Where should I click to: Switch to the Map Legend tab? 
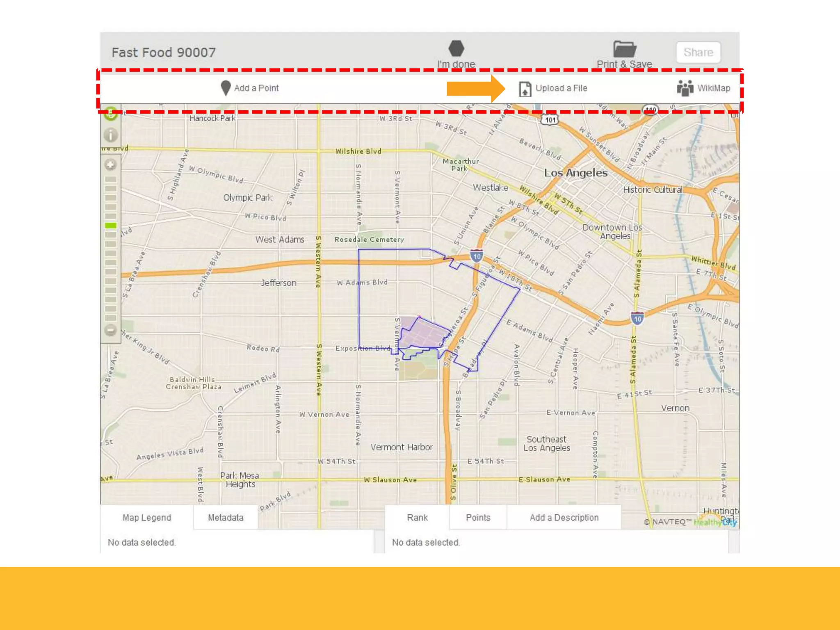pyautogui.click(x=147, y=518)
